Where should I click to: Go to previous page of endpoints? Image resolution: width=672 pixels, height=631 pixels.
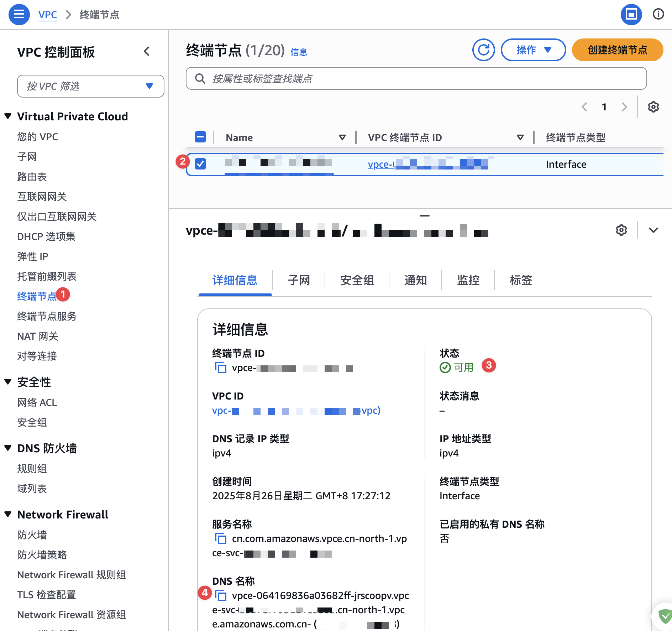(584, 107)
